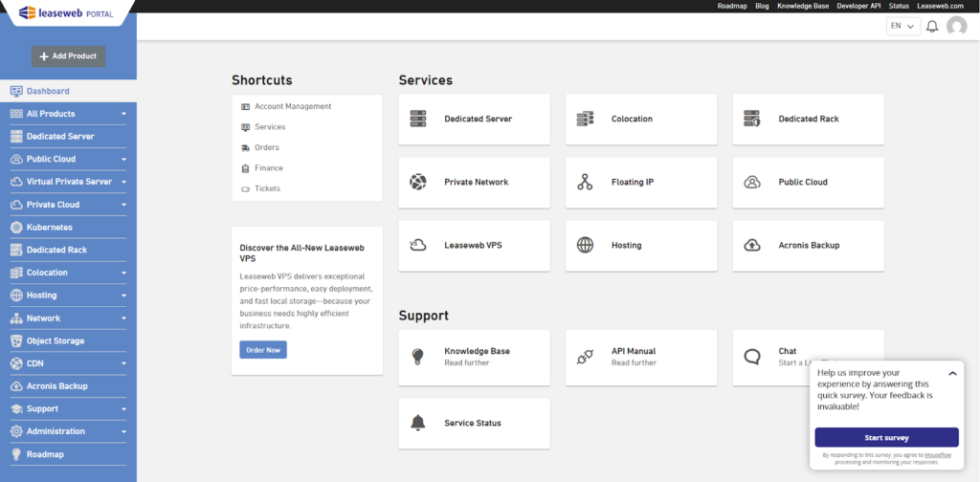The height and width of the screenshot is (482, 980).
Task: Click the Hosting globe card icon
Action: [x=585, y=246]
